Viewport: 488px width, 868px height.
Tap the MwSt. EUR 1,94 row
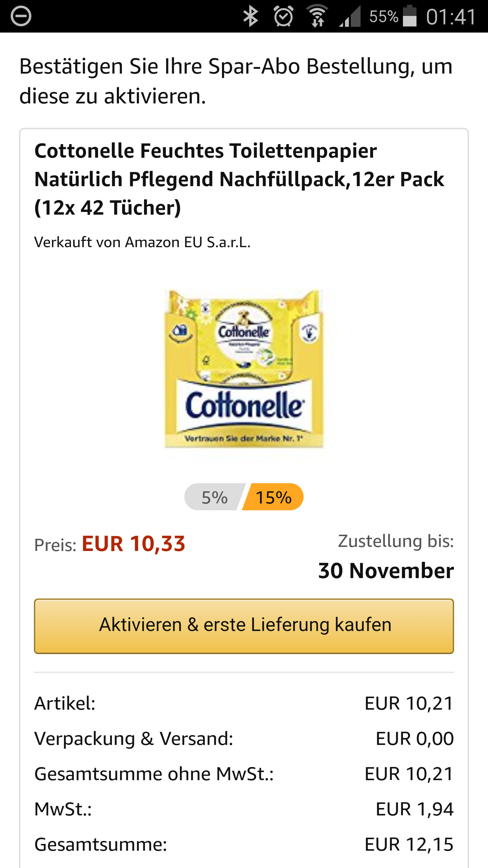[244, 809]
